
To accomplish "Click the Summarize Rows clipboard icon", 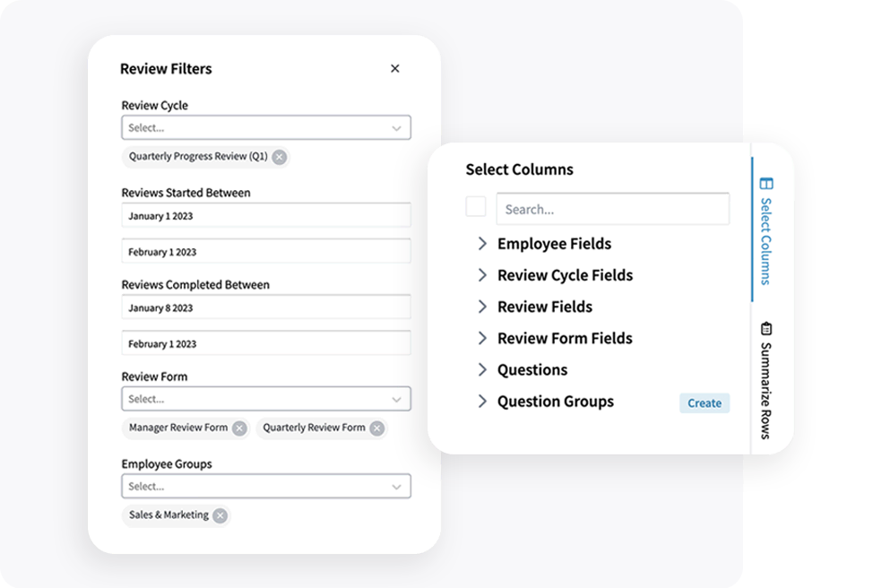I will (x=765, y=330).
